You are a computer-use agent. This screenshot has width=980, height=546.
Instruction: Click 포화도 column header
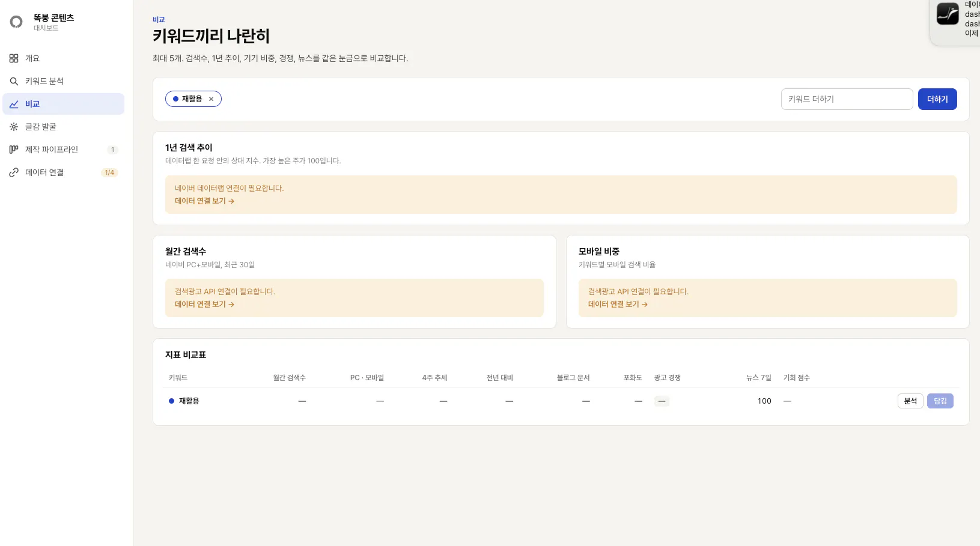(x=633, y=378)
